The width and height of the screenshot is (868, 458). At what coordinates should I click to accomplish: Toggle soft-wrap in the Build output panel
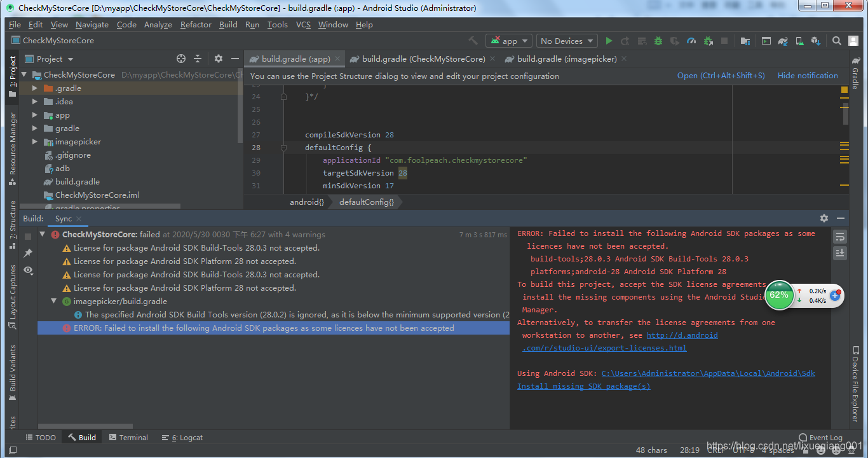[840, 236]
